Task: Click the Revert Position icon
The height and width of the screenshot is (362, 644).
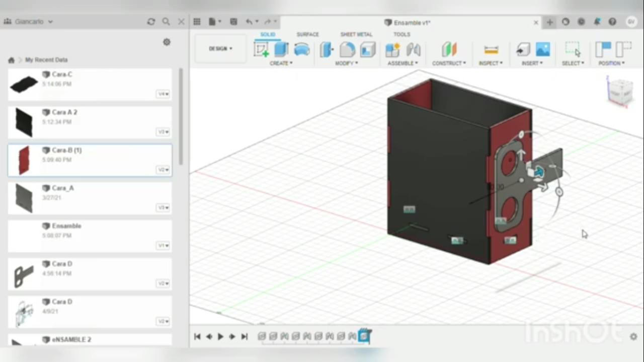Action: click(x=623, y=49)
